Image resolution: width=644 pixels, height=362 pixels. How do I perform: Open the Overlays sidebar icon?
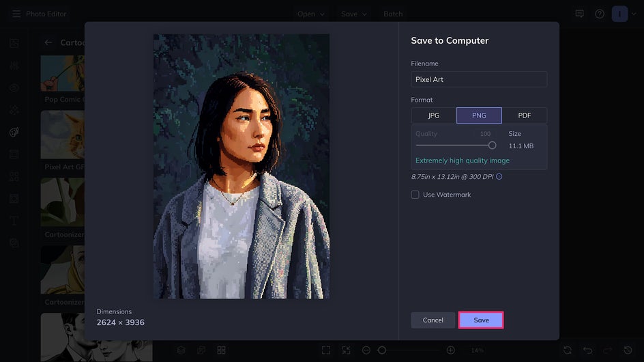pos(14,199)
